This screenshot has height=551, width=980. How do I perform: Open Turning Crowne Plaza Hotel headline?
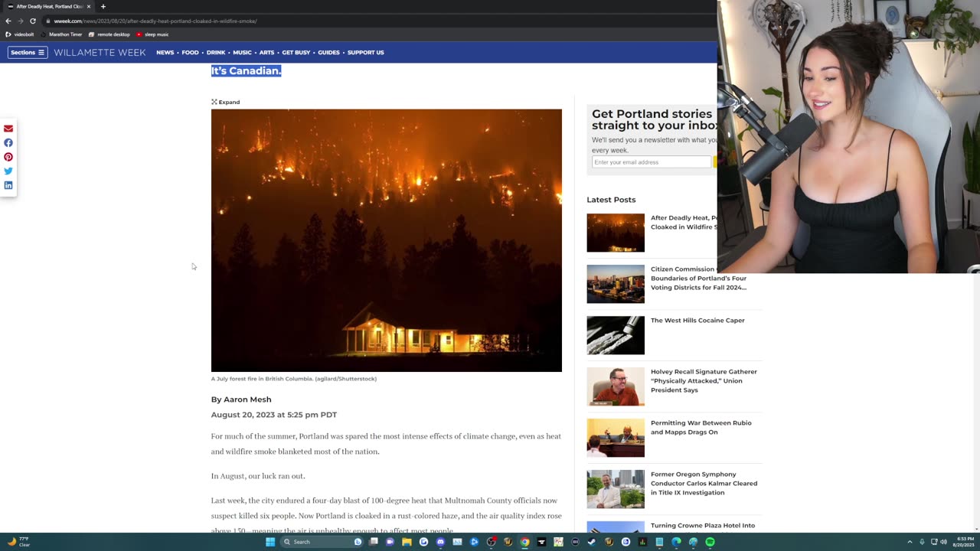(703, 526)
